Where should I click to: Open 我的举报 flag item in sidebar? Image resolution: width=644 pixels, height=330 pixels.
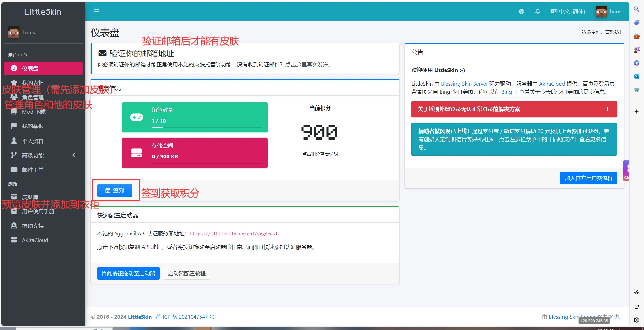click(33, 126)
